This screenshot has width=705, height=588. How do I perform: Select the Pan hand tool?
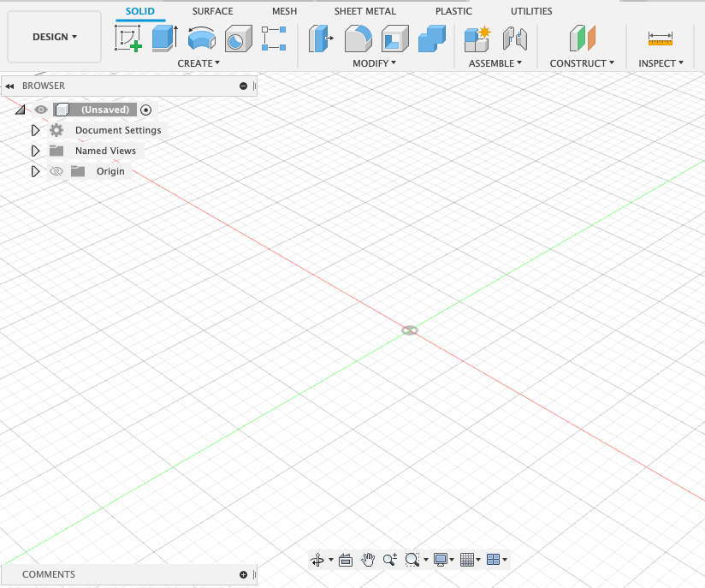point(368,560)
